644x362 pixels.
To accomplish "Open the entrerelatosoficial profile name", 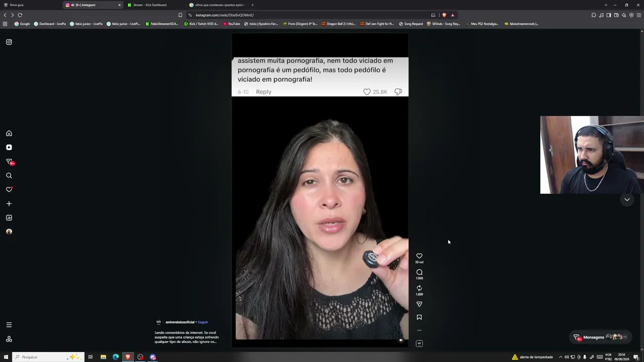I will click(x=180, y=322).
